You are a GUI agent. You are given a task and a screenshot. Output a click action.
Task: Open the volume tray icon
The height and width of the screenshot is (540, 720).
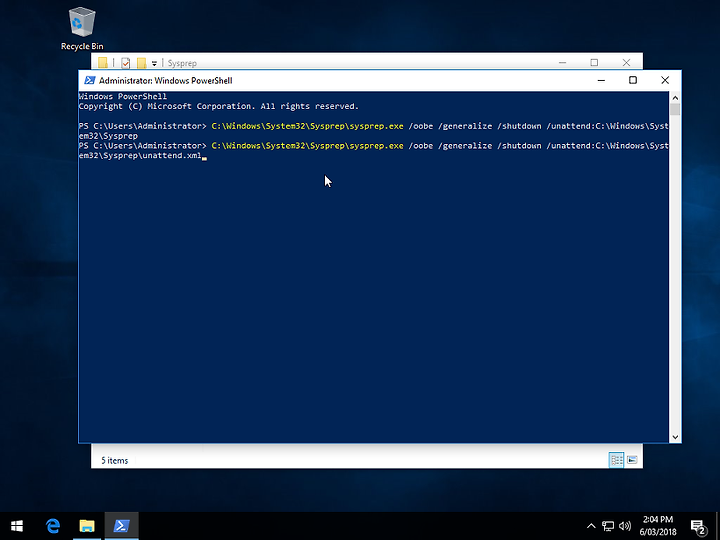pyautogui.click(x=624, y=526)
